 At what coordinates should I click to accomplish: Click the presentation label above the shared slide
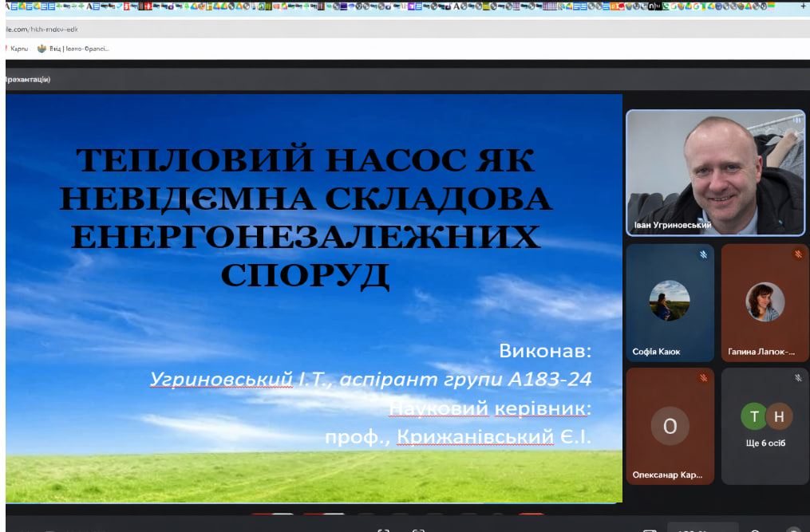27,79
